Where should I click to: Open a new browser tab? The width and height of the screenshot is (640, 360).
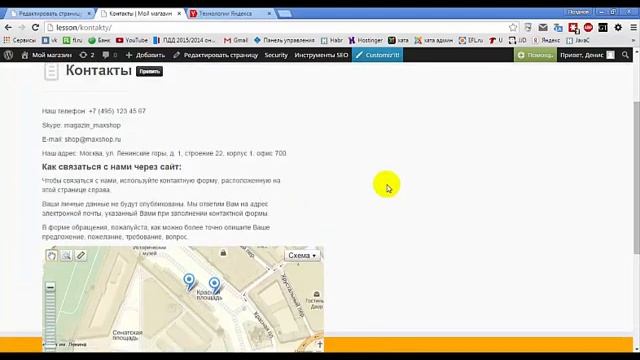(284, 13)
